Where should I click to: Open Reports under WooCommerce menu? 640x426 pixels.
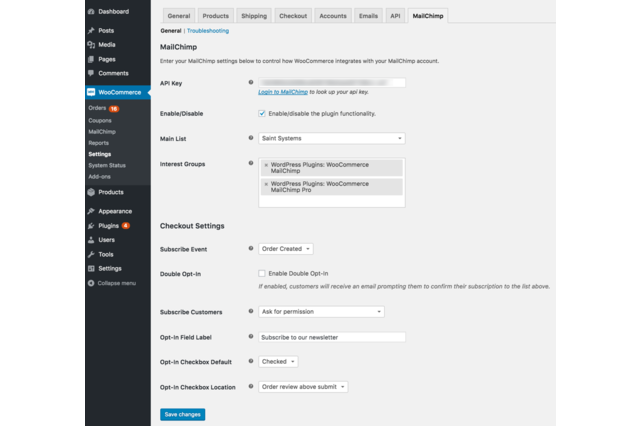(99, 143)
